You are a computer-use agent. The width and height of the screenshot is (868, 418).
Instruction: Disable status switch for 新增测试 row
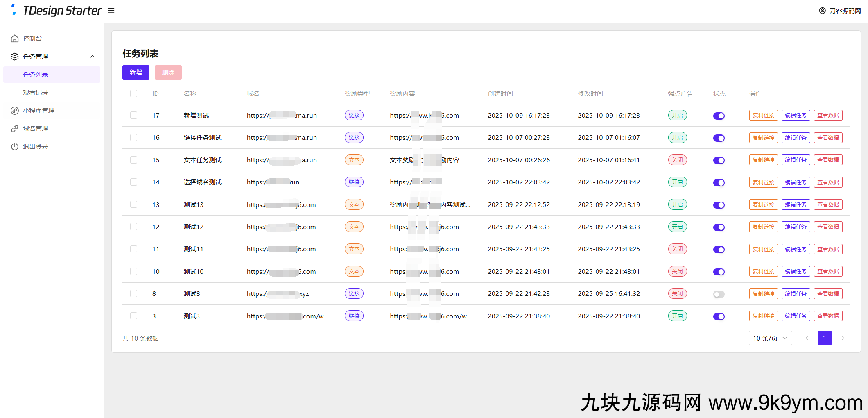(719, 116)
